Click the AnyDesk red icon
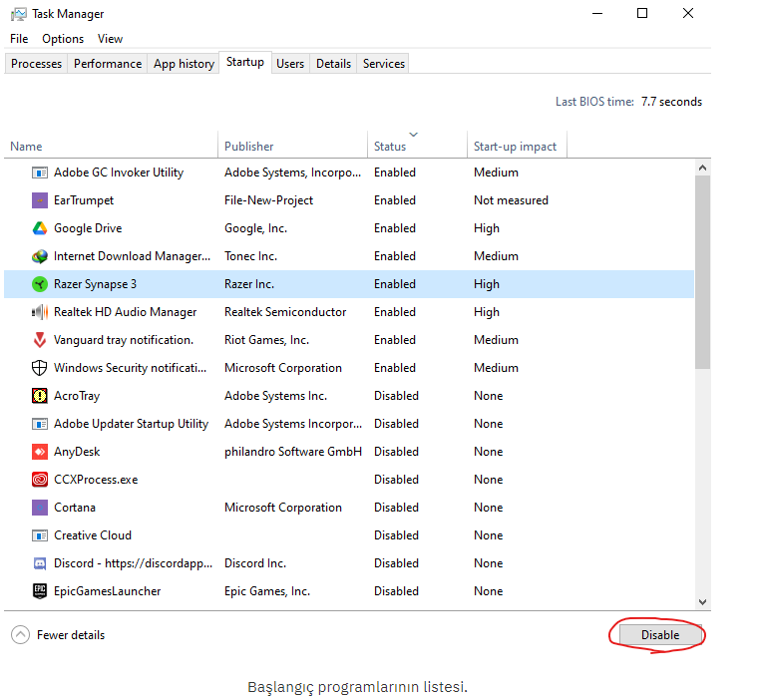Viewport: 760px width, 700px height. (x=40, y=452)
